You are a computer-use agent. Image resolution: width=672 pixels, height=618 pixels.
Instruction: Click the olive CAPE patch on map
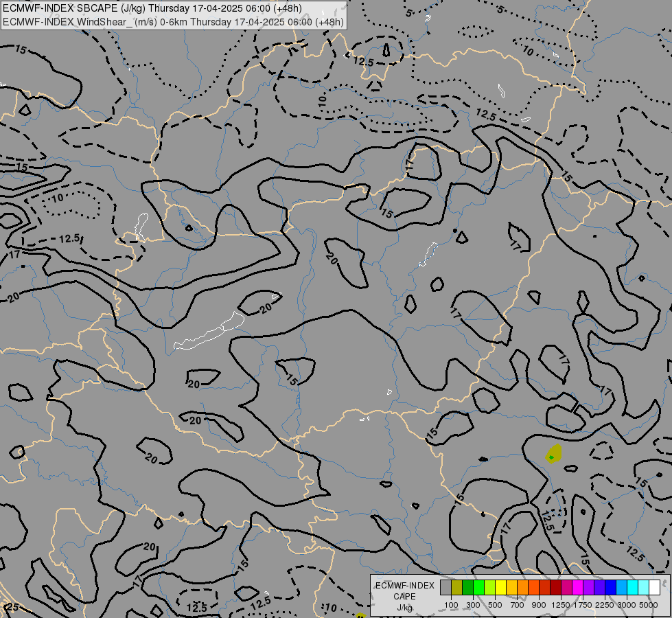tap(554, 454)
